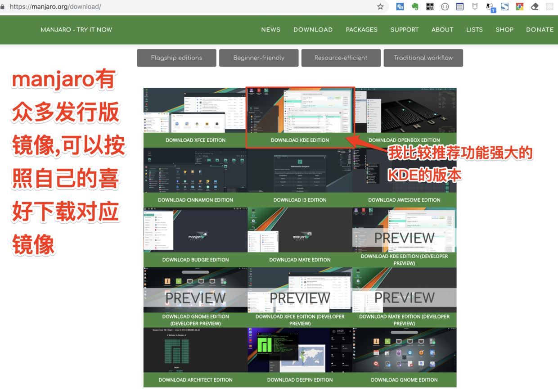Open the Cinnamon edition screenshot thumbnail
This screenshot has height=392, width=558.
click(x=195, y=170)
